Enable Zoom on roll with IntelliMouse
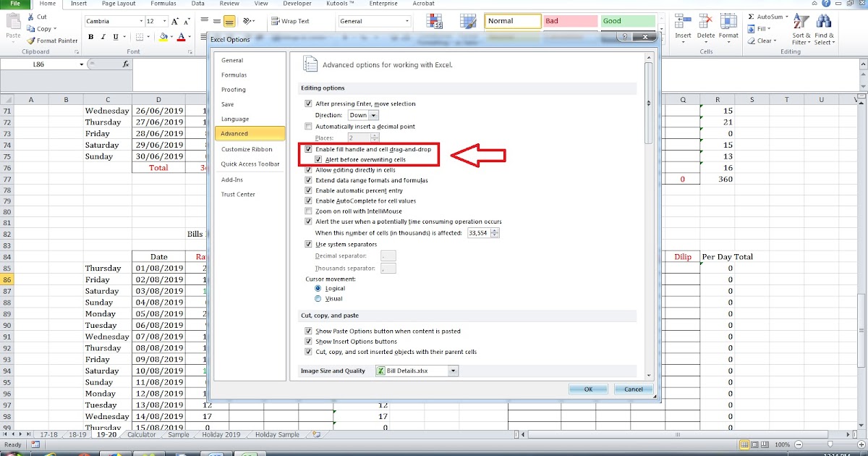868x456 pixels. pos(308,211)
